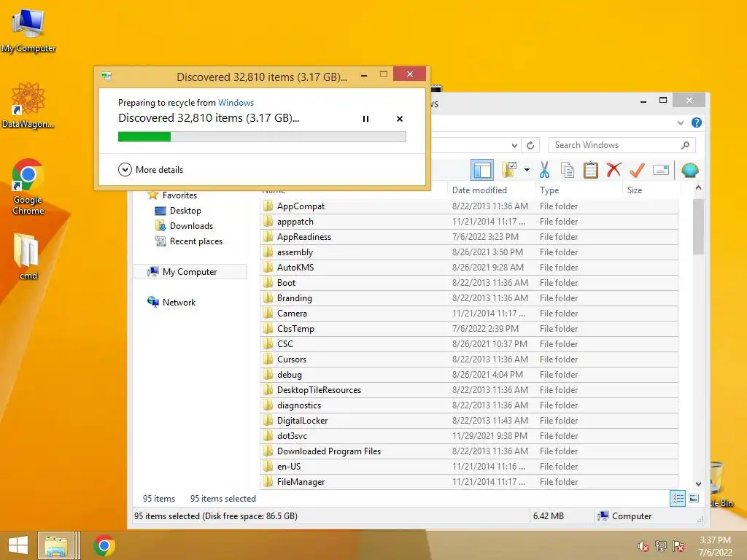Viewport: 747px width, 560px height.
Task: Open dropdown arrow beside folder options icon
Action: click(527, 170)
